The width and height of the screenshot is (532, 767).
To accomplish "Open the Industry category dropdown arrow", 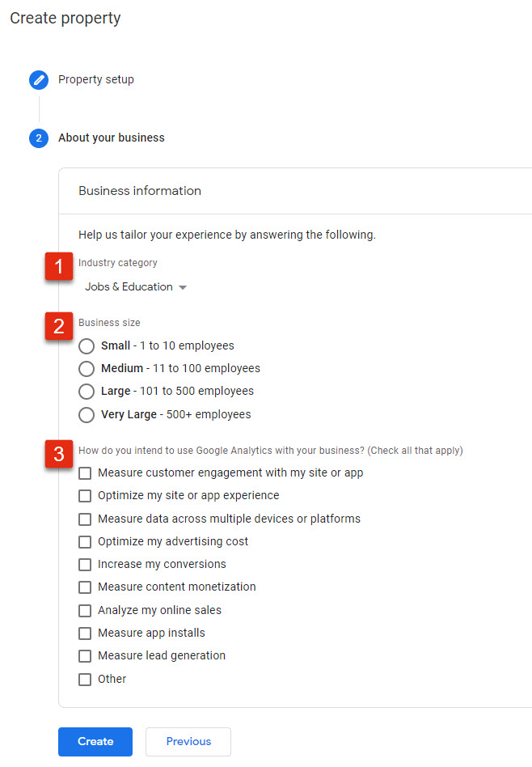I will tap(183, 288).
